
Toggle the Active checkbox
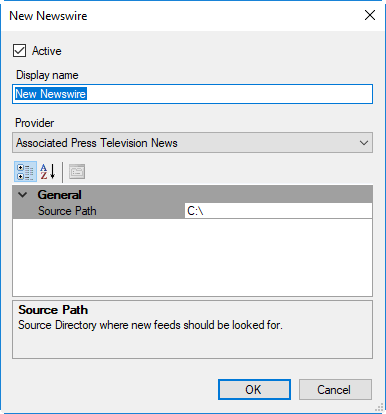pyautogui.click(x=19, y=51)
